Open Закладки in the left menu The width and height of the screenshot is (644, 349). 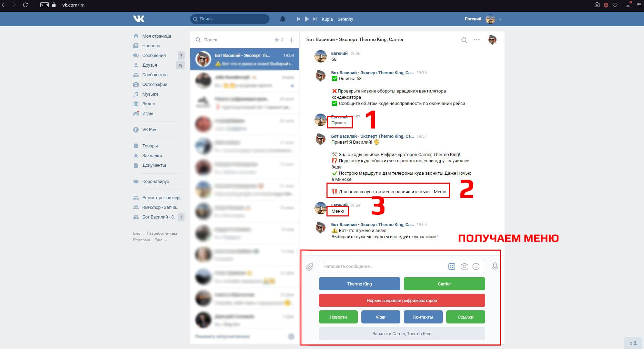click(152, 155)
